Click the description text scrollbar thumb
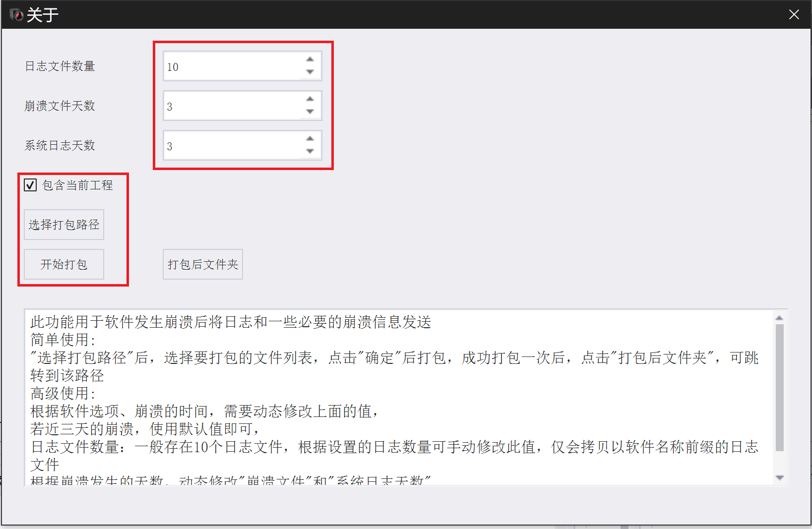 click(779, 388)
